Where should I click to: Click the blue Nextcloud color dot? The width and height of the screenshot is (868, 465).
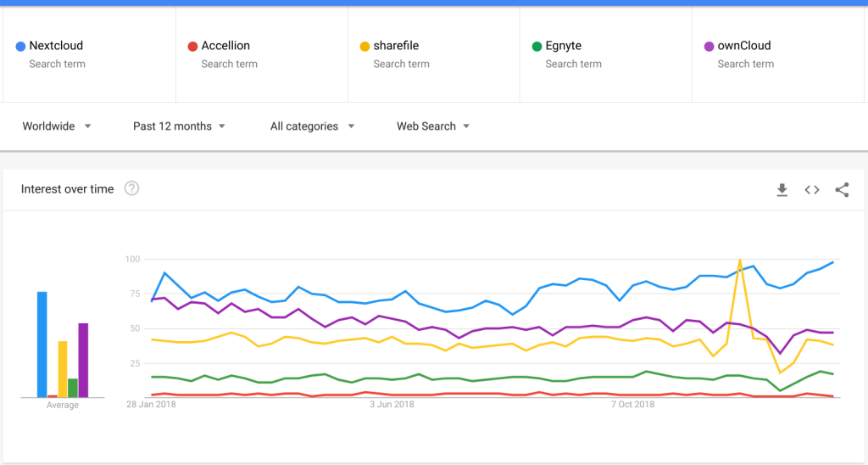click(20, 46)
